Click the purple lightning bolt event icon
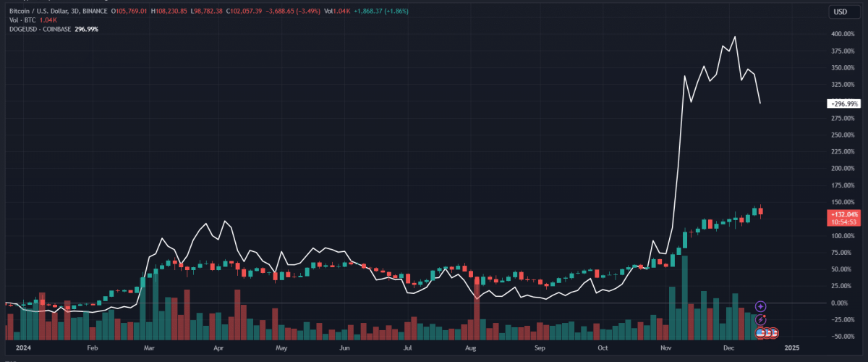This screenshot has width=868, height=362. click(761, 319)
